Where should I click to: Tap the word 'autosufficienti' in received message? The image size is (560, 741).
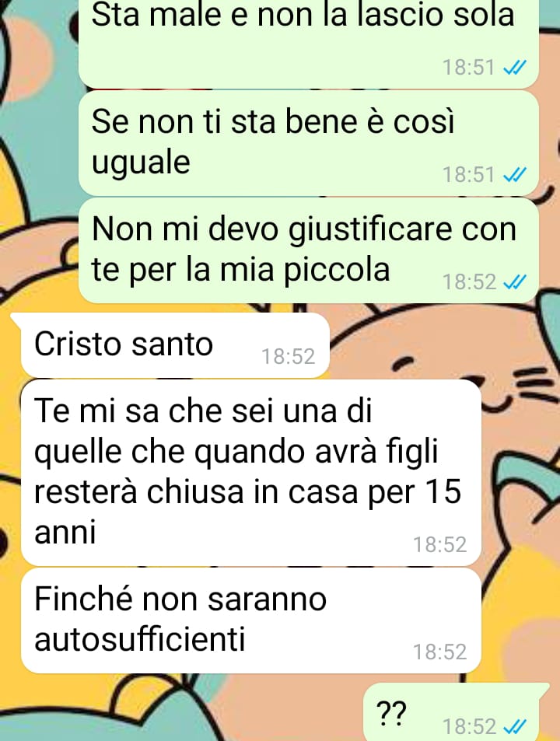click(x=140, y=639)
